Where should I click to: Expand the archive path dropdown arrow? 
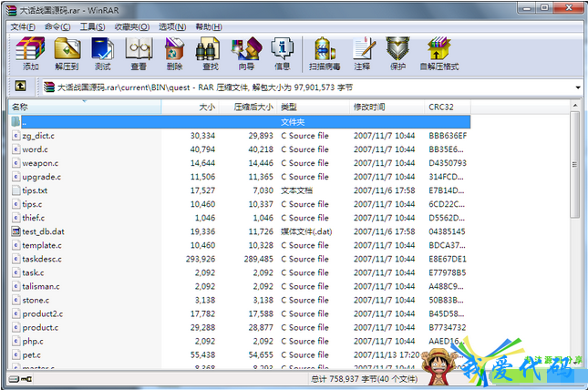click(577, 87)
